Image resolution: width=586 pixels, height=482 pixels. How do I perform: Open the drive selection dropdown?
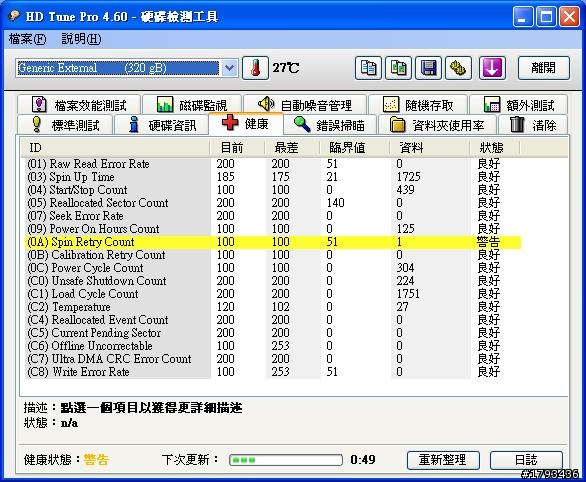click(229, 68)
